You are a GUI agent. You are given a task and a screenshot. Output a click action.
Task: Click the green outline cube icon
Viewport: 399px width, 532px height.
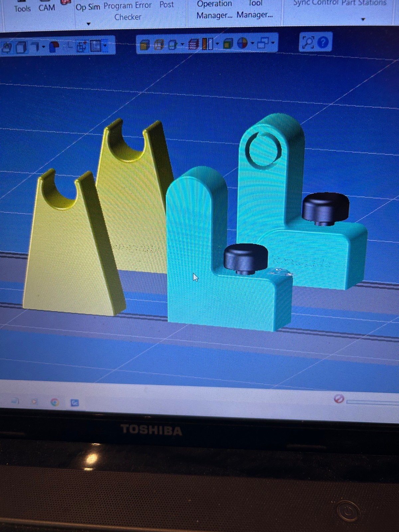[x=173, y=44]
